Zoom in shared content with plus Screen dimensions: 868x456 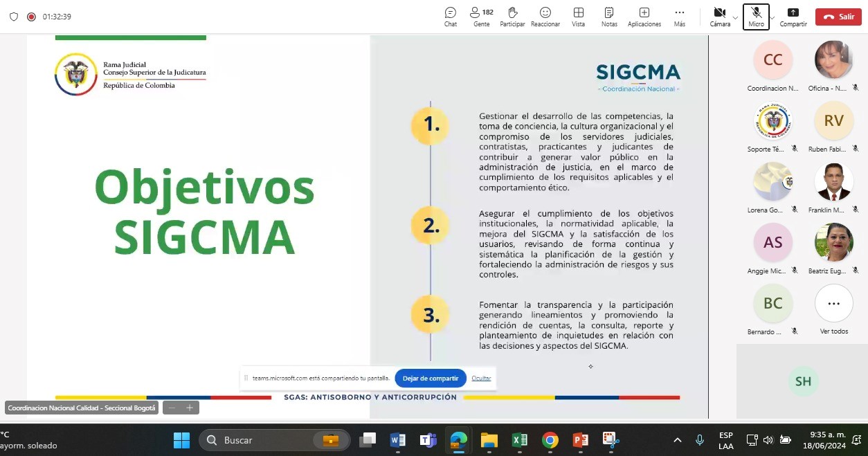190,408
